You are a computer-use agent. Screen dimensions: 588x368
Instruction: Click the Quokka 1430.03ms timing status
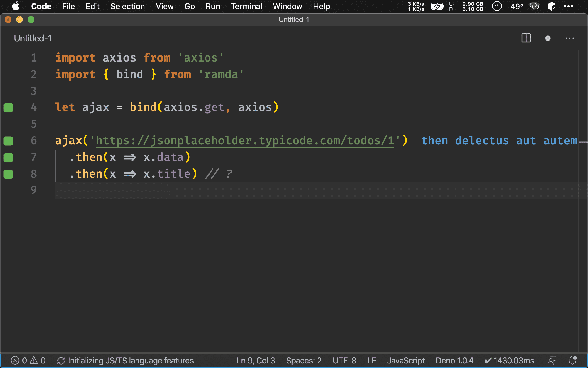[509, 361]
